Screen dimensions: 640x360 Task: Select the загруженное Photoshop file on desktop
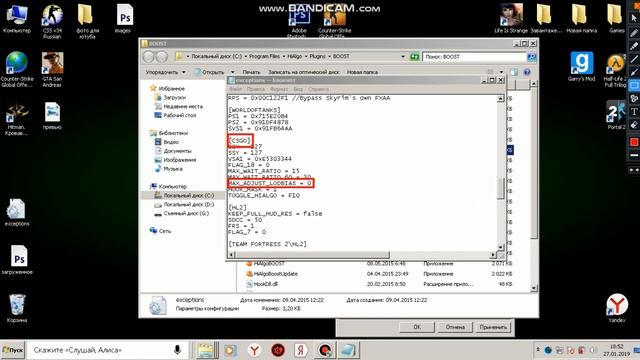coord(17,260)
